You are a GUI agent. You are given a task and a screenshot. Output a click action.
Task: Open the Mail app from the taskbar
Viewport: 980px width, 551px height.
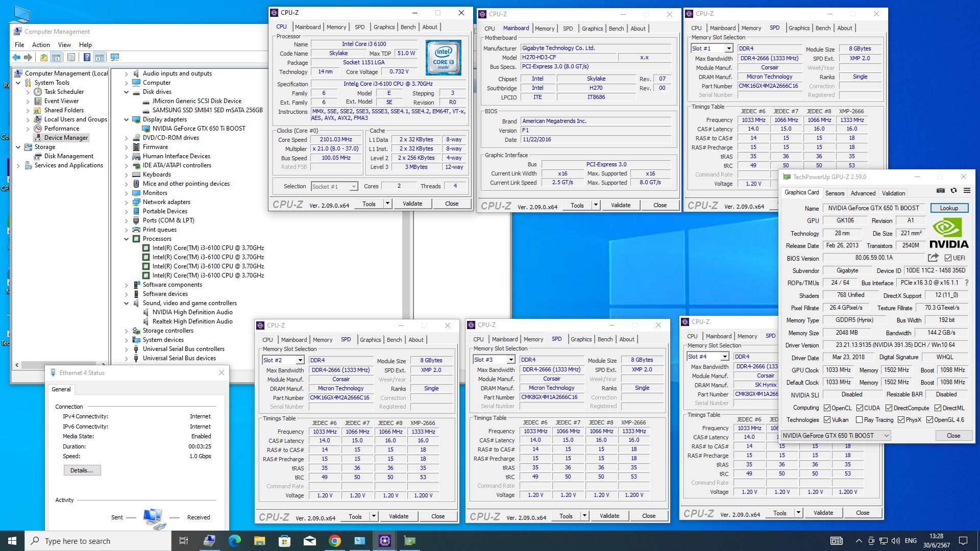[309, 541]
